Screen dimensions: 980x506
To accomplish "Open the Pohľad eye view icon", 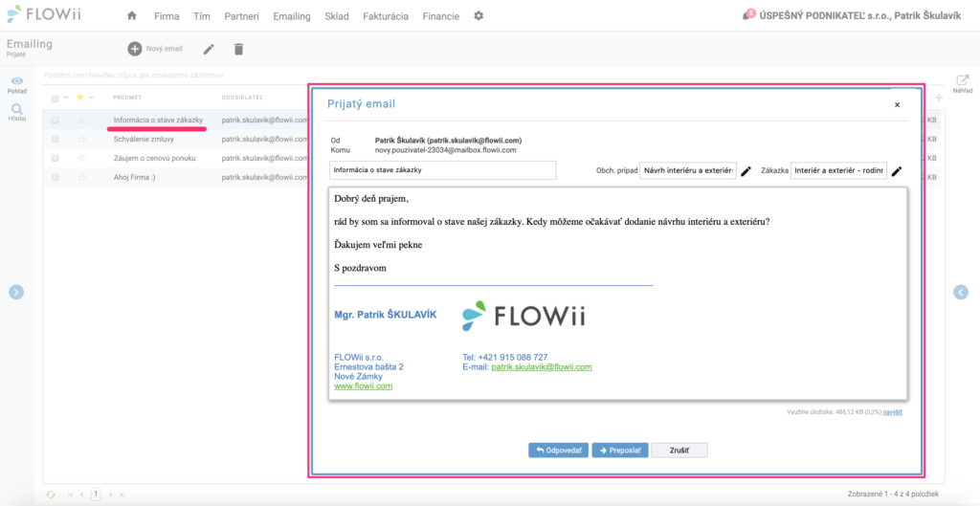I will click(x=17, y=81).
